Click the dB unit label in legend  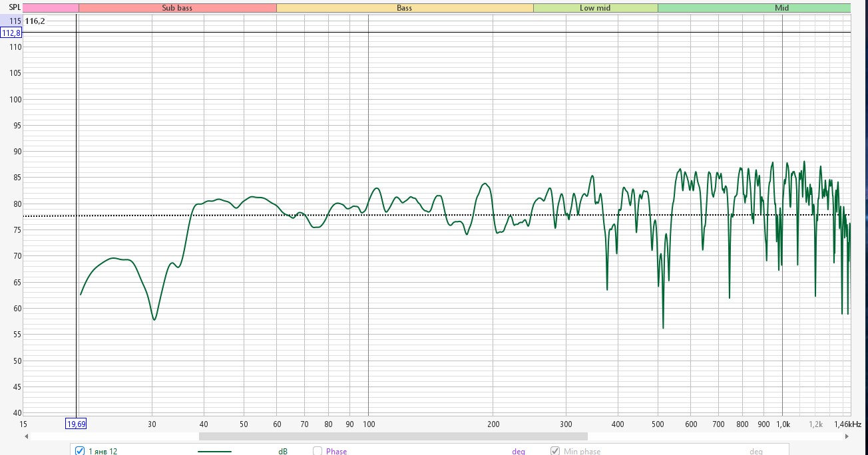pyautogui.click(x=283, y=451)
